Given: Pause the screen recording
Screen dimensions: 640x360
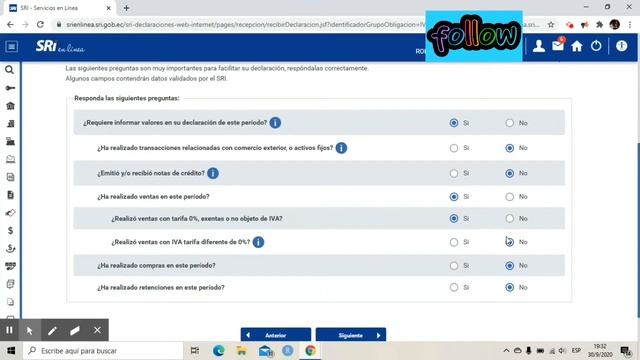Looking at the screenshot, I should (x=9, y=330).
